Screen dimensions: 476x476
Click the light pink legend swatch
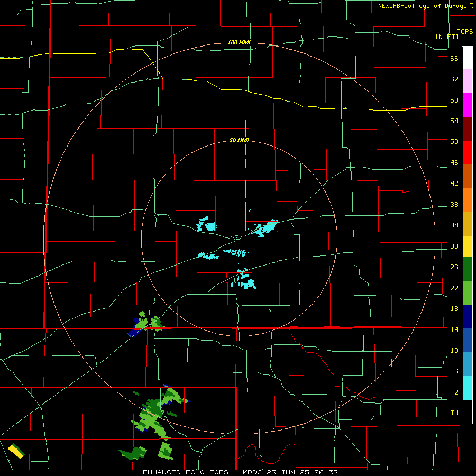tap(467, 81)
